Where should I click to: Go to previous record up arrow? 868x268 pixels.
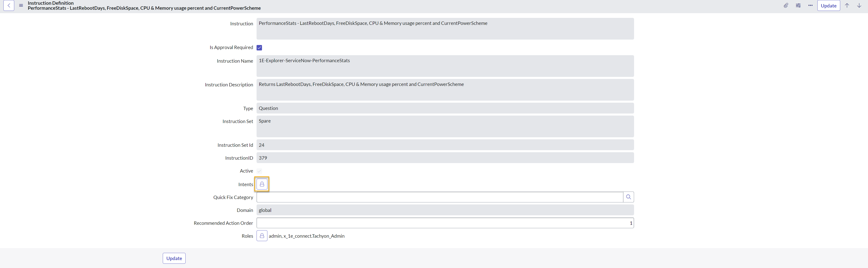click(847, 6)
